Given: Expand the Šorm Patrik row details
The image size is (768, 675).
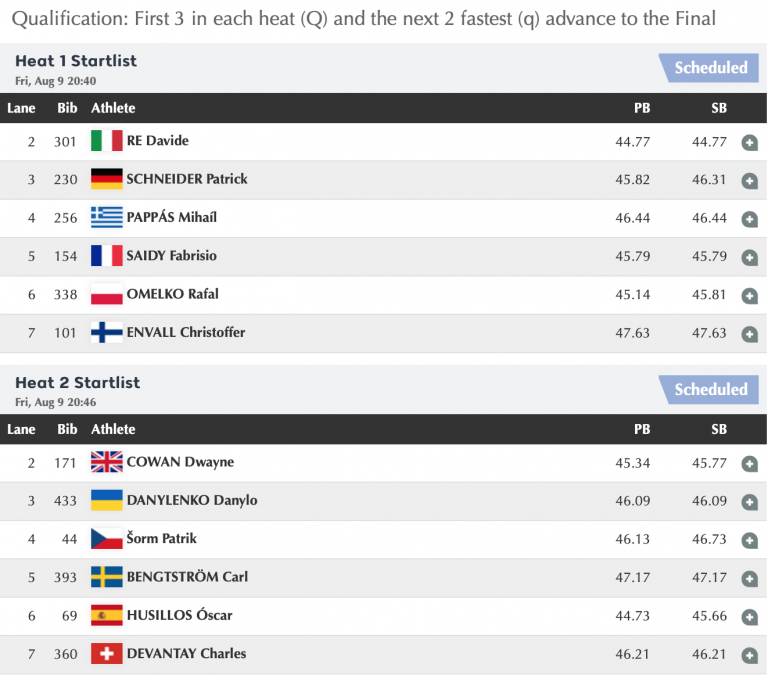Looking at the screenshot, I should [x=749, y=540].
